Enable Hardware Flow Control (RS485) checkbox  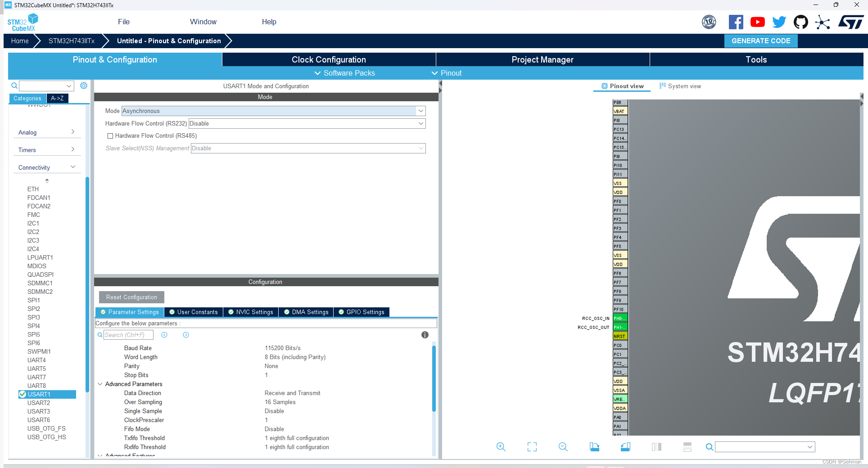pos(110,136)
